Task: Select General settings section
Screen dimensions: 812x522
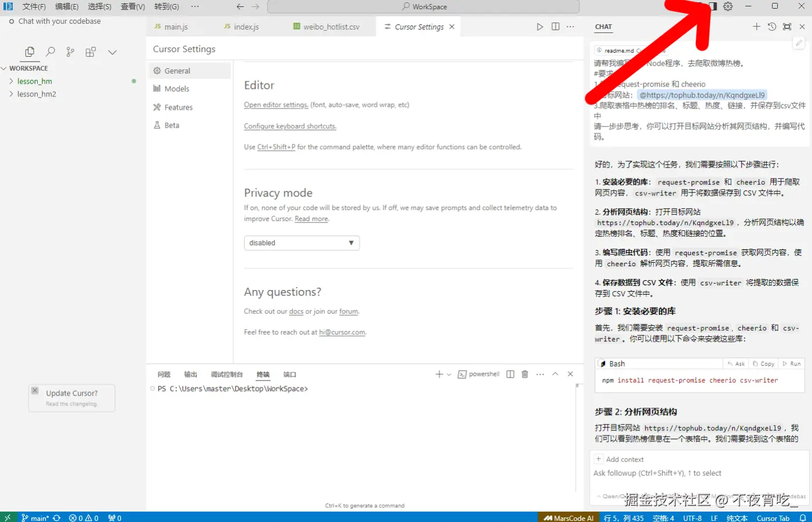Action: 190,71
